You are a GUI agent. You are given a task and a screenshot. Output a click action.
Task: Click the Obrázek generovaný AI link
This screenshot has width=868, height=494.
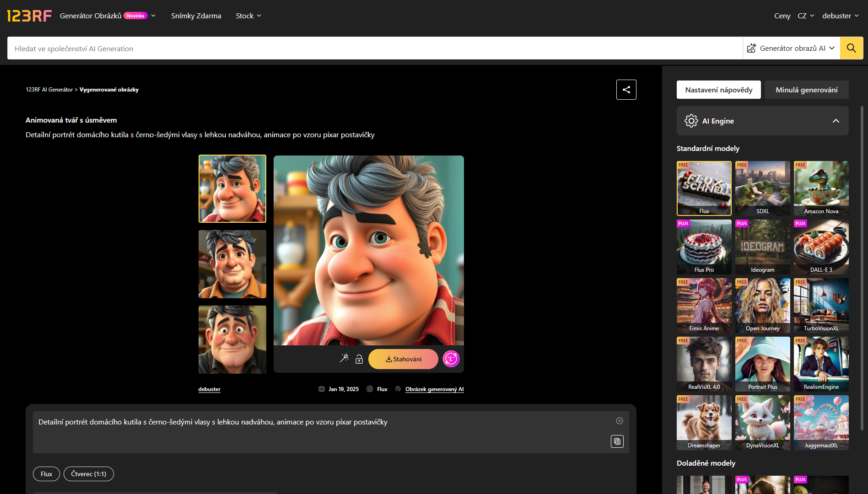point(435,389)
